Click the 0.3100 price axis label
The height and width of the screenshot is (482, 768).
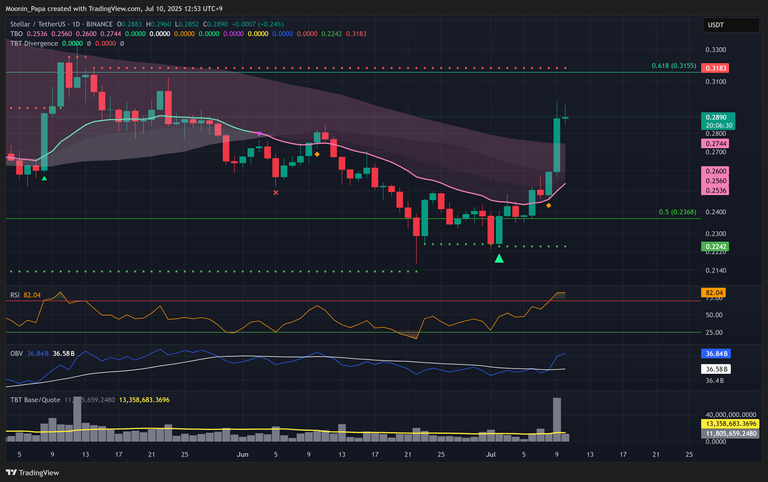point(716,82)
